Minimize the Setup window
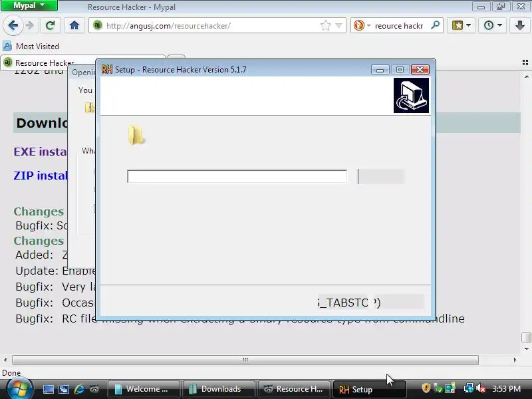Image resolution: width=532 pixels, height=399 pixels. pos(380,70)
